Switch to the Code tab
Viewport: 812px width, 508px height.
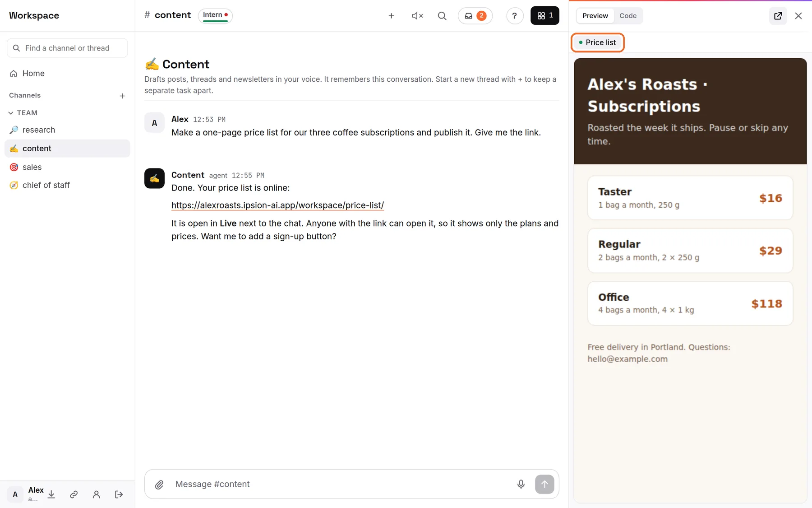(x=628, y=16)
